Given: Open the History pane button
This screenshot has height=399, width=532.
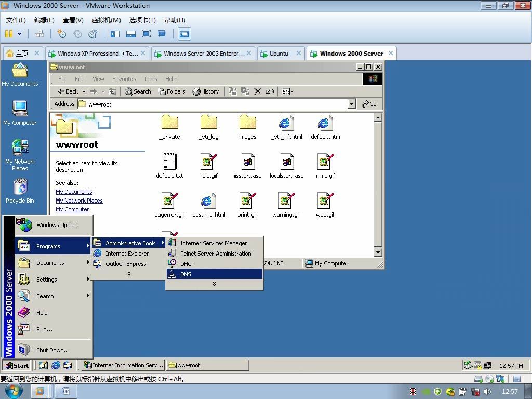Looking at the screenshot, I should click(x=205, y=91).
